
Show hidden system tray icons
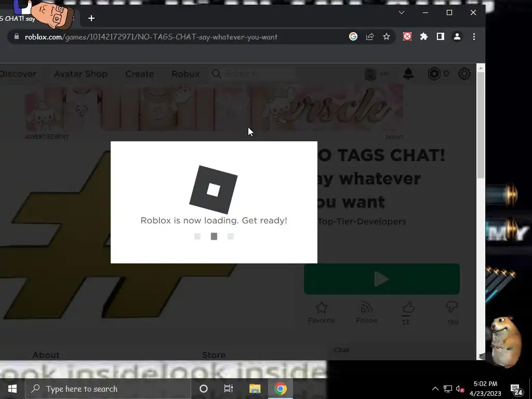435,389
